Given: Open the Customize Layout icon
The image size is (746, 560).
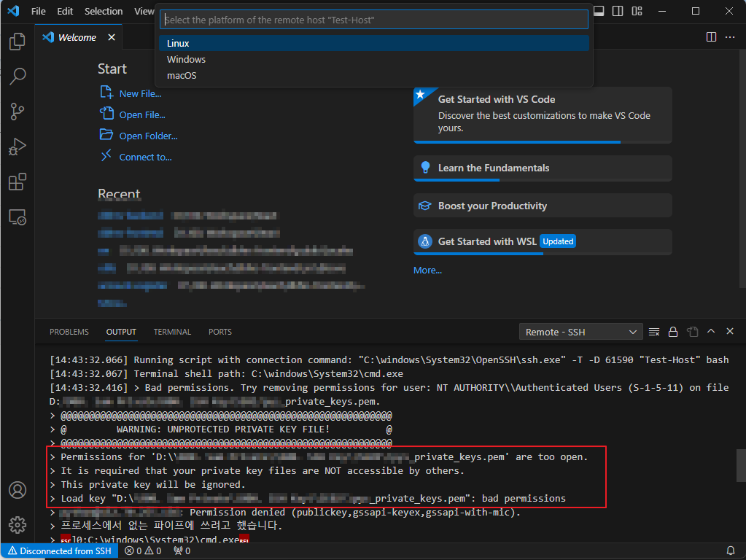Looking at the screenshot, I should click(x=637, y=11).
